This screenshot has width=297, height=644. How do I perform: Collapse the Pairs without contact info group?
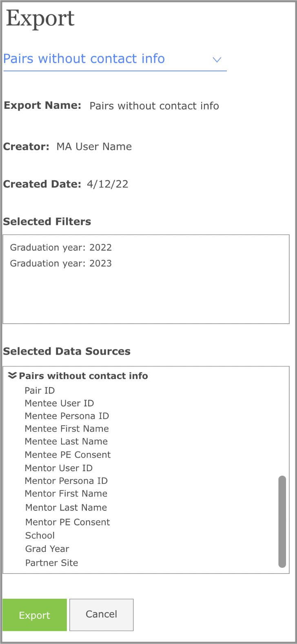[x=13, y=375]
